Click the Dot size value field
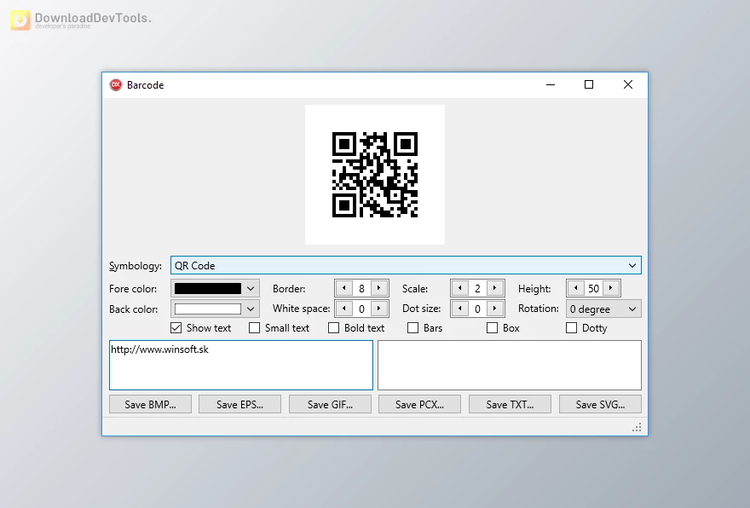Screen dimensions: 750x508 pos(477,309)
